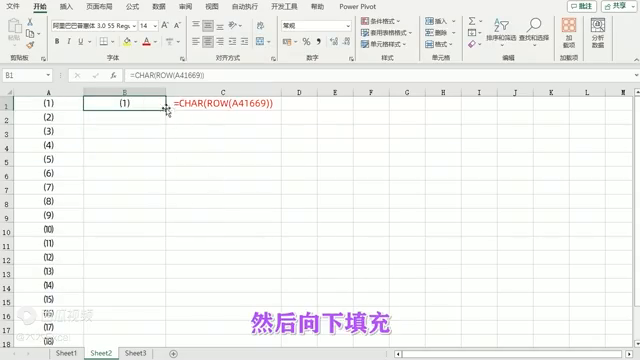Switch to Formulas ribbon tab

pos(132,7)
